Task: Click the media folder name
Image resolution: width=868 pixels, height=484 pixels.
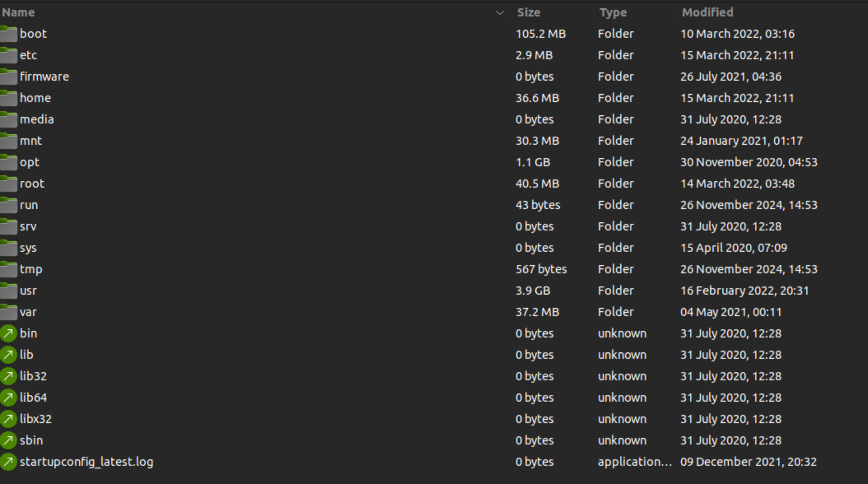Action: pyautogui.click(x=37, y=119)
